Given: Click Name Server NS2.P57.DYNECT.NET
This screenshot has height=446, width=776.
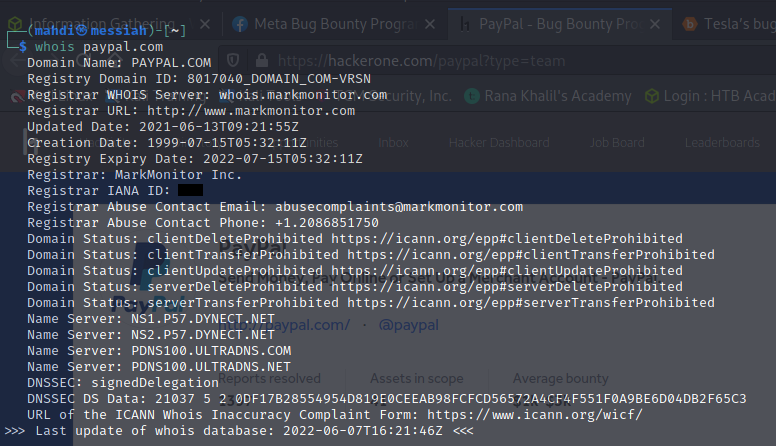Looking at the screenshot, I should click(151, 335).
